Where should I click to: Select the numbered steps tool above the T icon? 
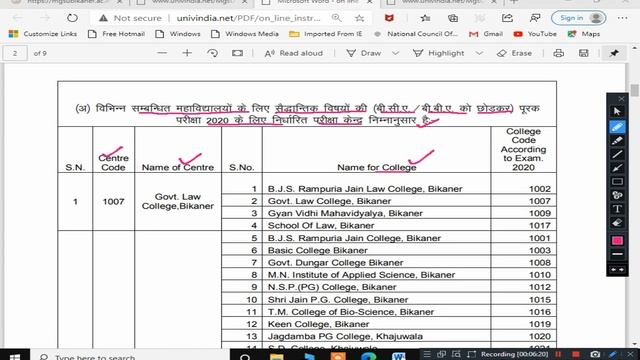pos(617,195)
